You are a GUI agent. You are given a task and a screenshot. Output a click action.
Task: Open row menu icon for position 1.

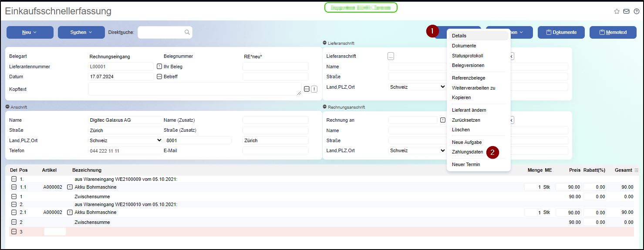pyautogui.click(x=14, y=179)
